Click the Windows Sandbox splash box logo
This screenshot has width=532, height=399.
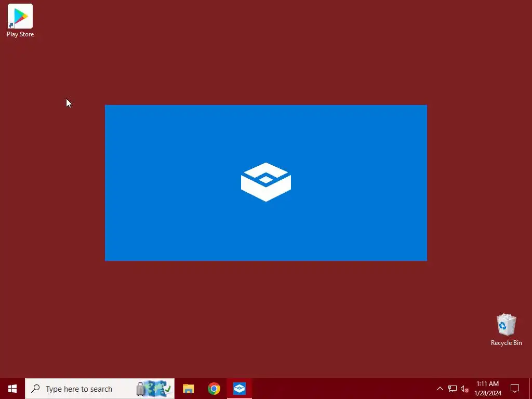click(266, 182)
